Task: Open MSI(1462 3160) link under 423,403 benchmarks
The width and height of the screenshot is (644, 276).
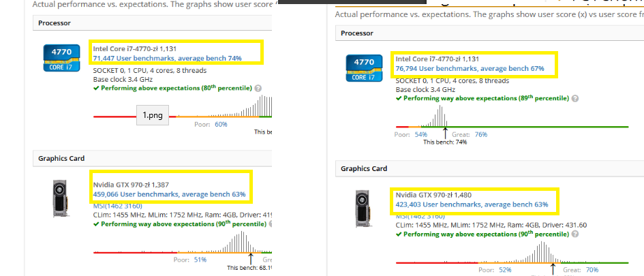Action: [420, 217]
